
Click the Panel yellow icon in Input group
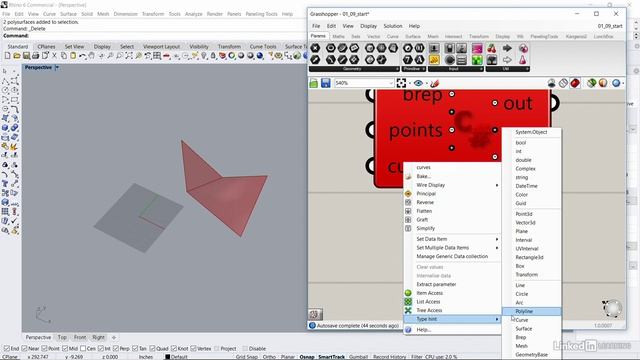point(434,60)
